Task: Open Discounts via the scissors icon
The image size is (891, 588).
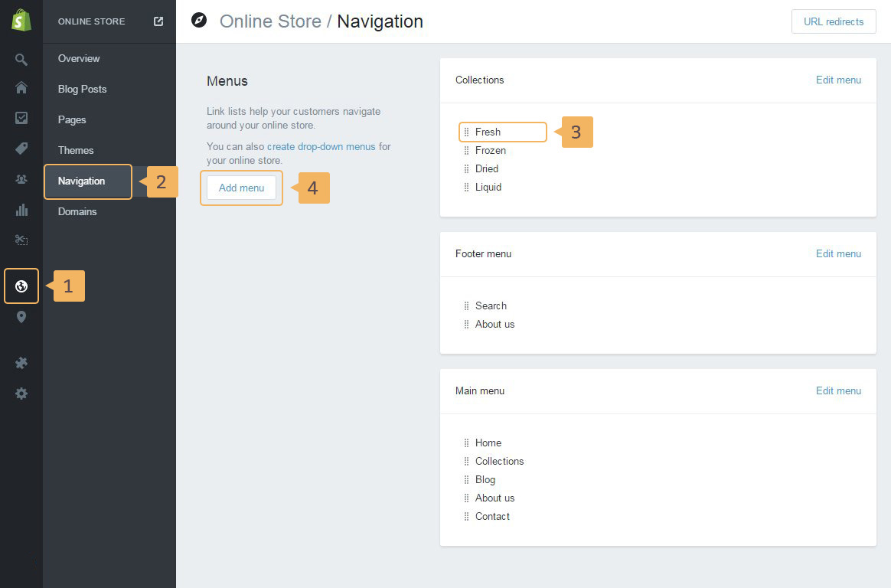Action: pos(21,240)
